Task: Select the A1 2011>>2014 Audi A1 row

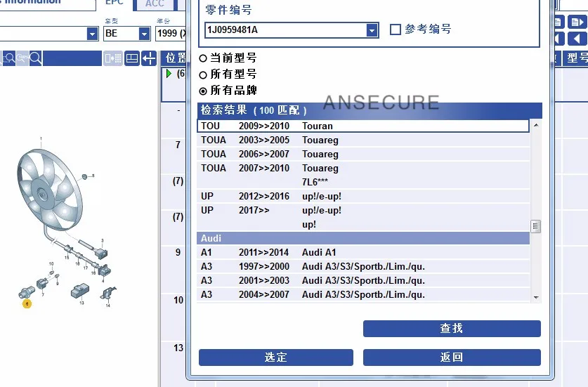Action: tap(363, 252)
